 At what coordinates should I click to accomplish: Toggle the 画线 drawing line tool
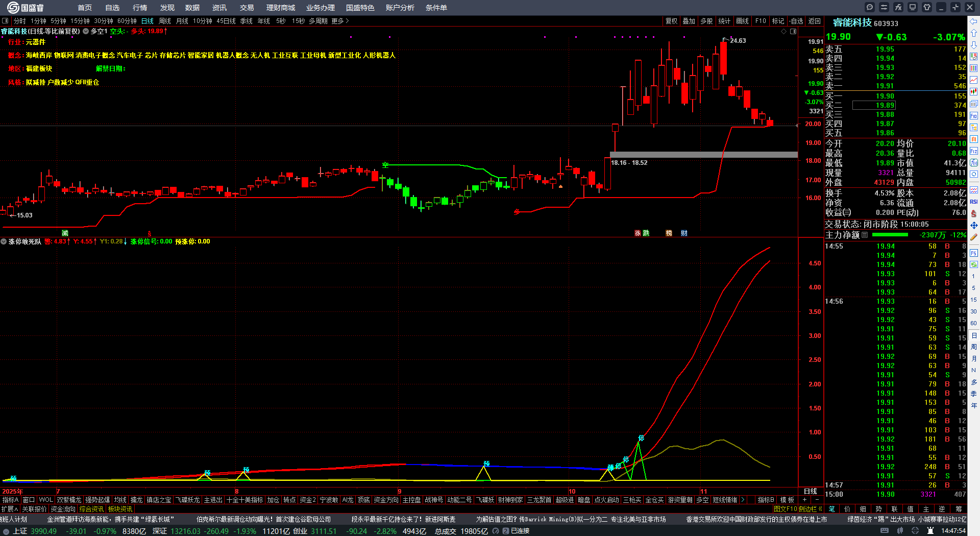click(x=742, y=21)
